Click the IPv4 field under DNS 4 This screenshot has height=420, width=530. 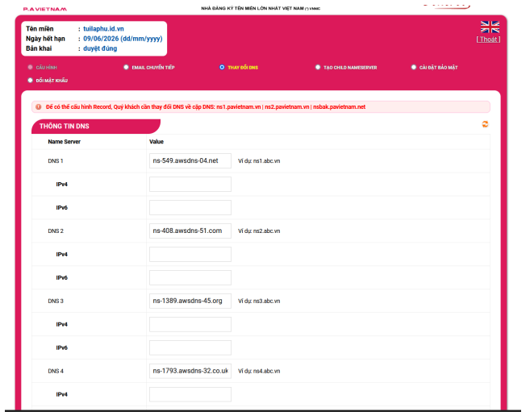point(190,394)
